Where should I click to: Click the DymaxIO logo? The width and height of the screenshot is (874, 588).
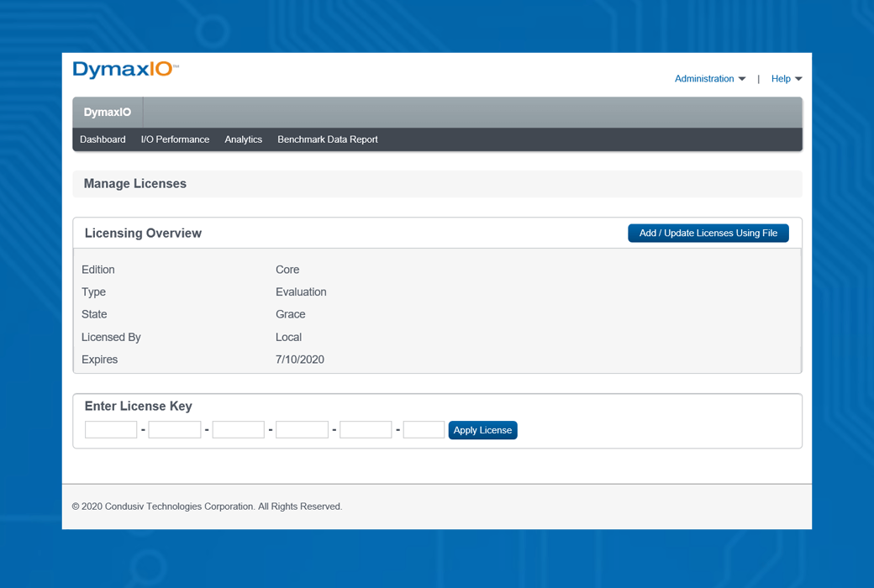pyautogui.click(x=125, y=70)
